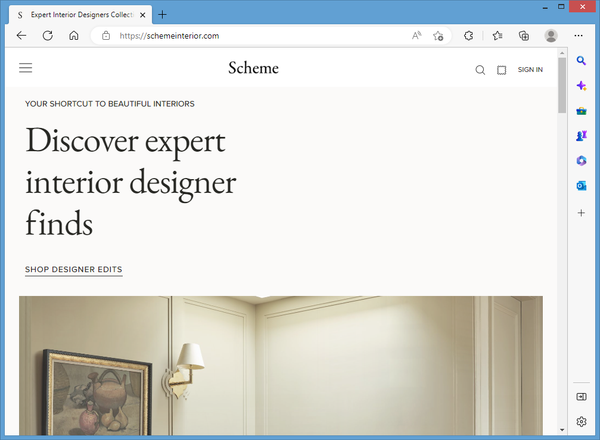Open the Scheme site search

coord(480,70)
